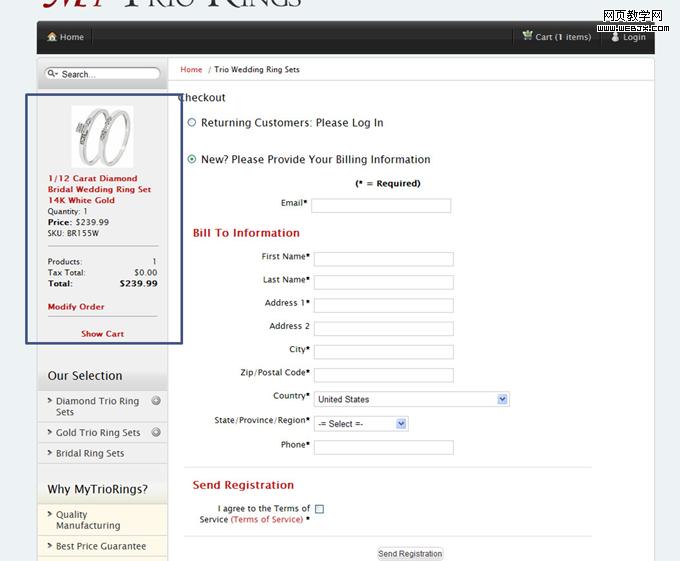Click arrow icon before Bridal Ring Sets
Image resolution: width=680 pixels, height=561 pixels.
point(49,453)
